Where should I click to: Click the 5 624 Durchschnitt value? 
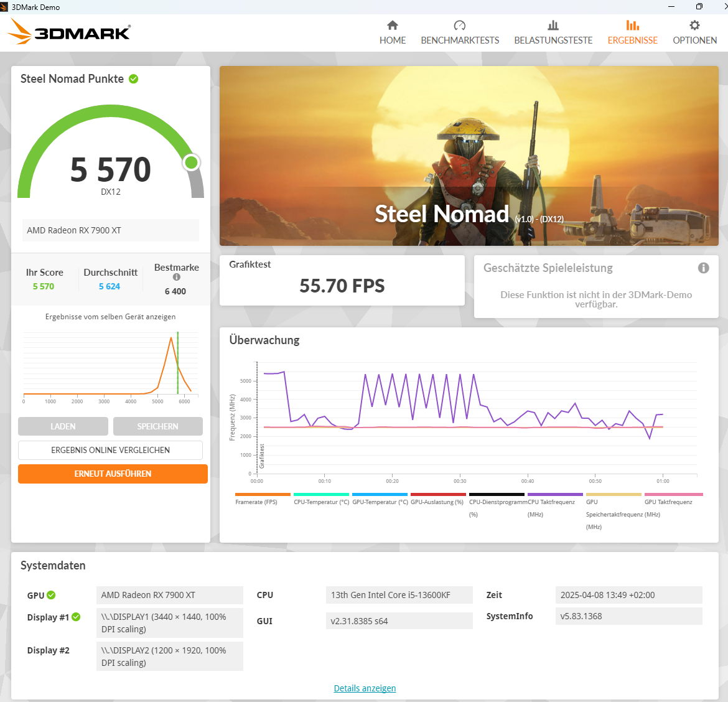click(110, 286)
